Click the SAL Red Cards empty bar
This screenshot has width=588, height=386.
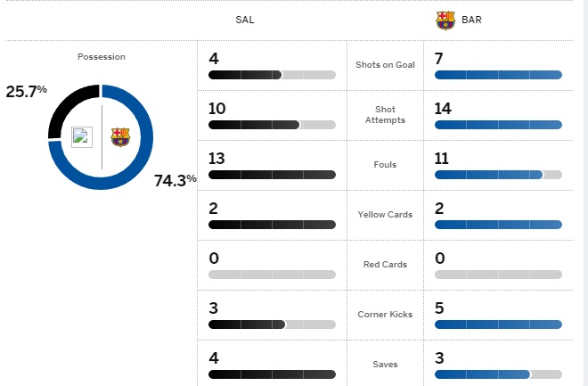point(272,275)
